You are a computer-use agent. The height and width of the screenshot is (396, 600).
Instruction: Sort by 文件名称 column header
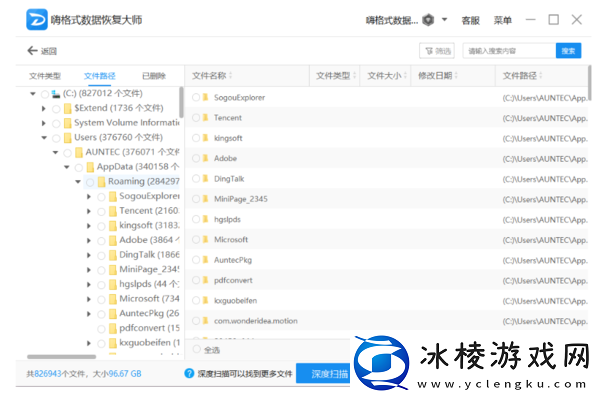click(x=212, y=76)
